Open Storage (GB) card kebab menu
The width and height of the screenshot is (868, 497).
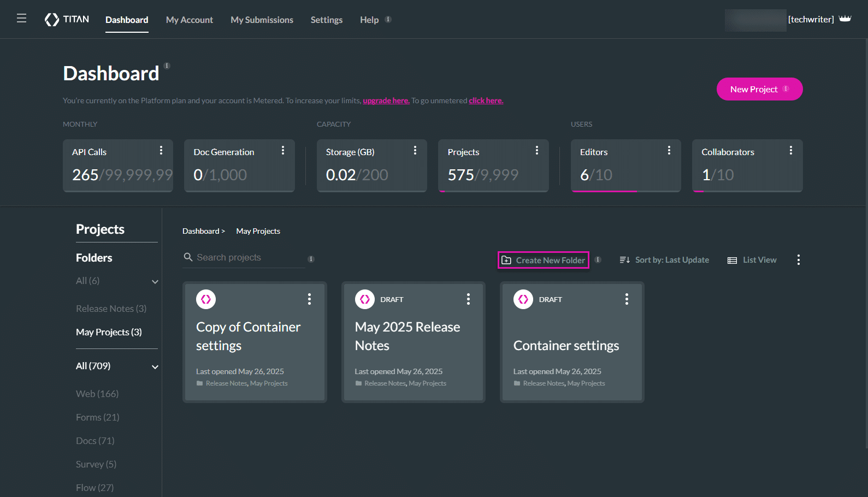click(415, 151)
